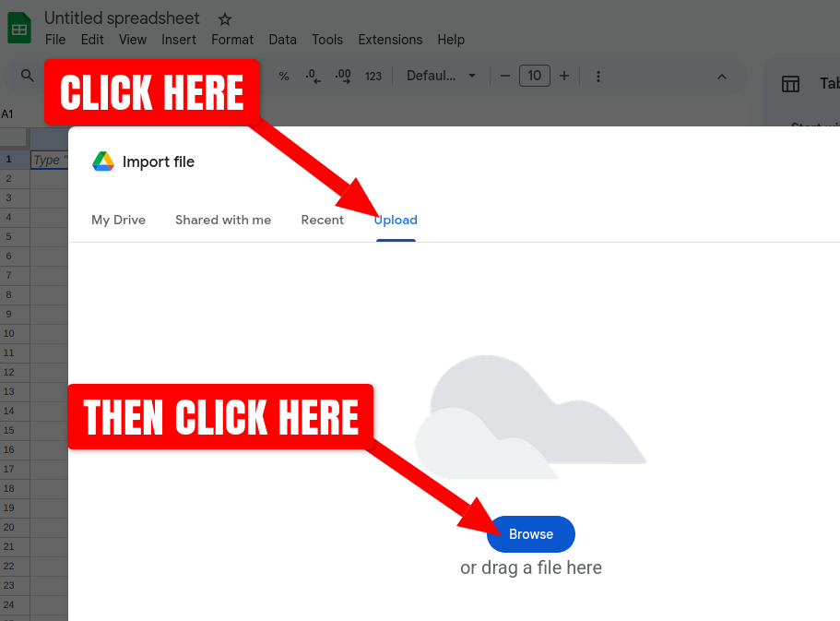The height and width of the screenshot is (621, 840).
Task: Click the increase font size plus button
Action: 563,76
